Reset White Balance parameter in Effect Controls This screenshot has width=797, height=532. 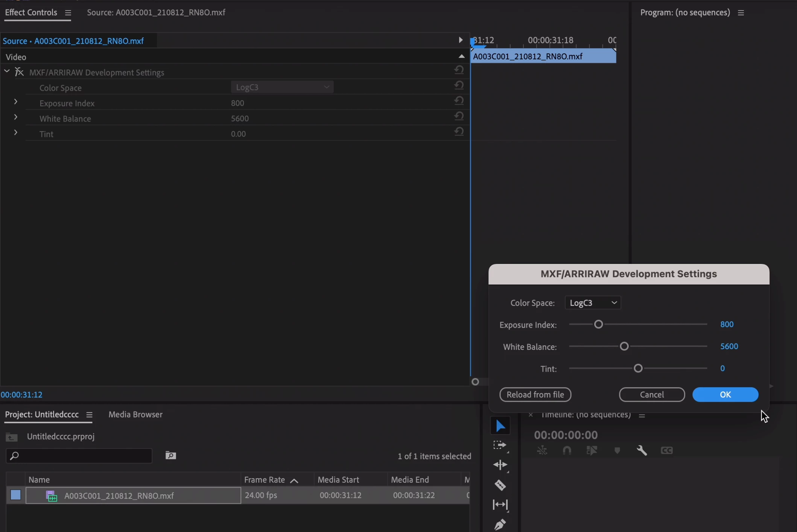tap(459, 116)
